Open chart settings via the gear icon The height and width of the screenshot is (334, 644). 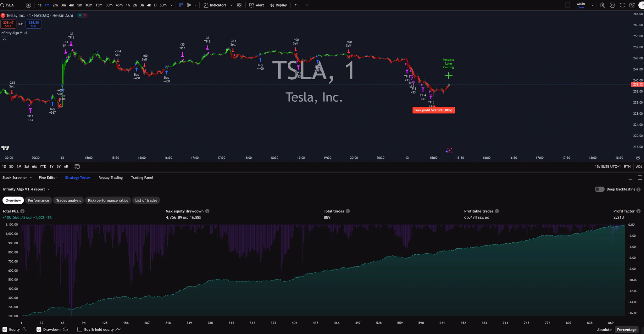point(612,5)
